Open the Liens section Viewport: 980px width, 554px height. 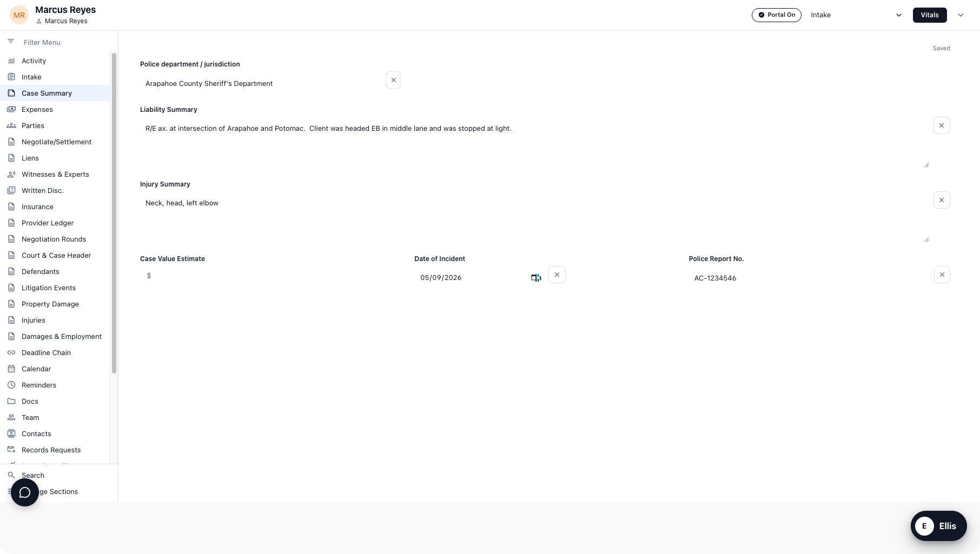coord(55,158)
